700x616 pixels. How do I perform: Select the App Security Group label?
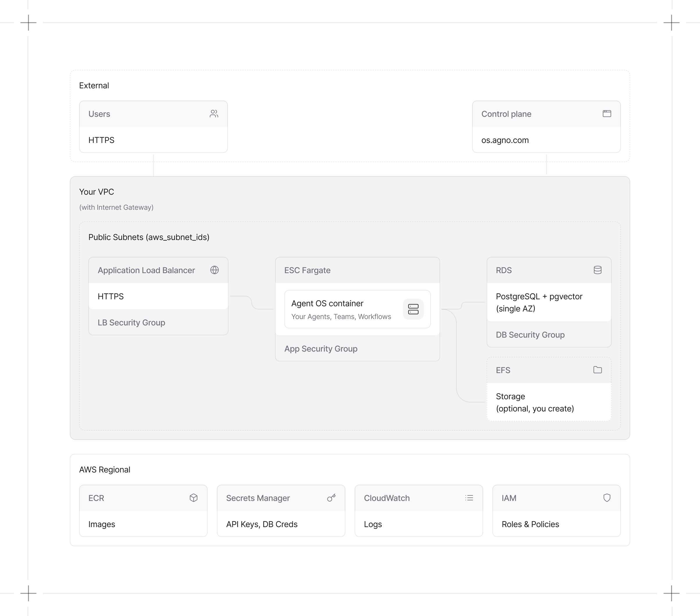point(321,348)
